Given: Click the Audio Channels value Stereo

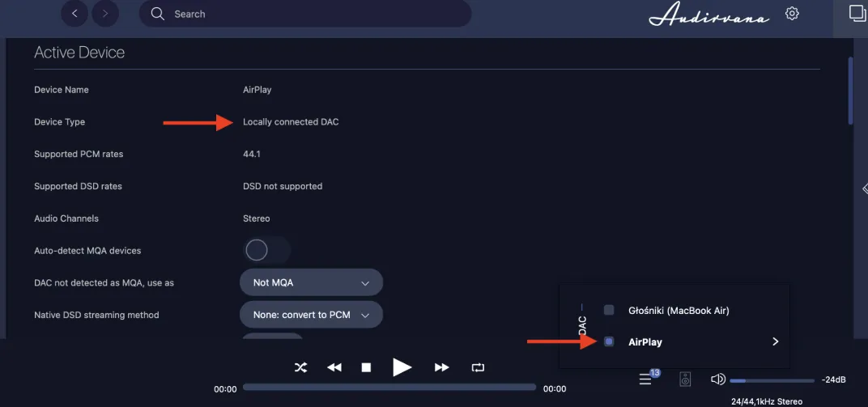Looking at the screenshot, I should click(x=257, y=218).
